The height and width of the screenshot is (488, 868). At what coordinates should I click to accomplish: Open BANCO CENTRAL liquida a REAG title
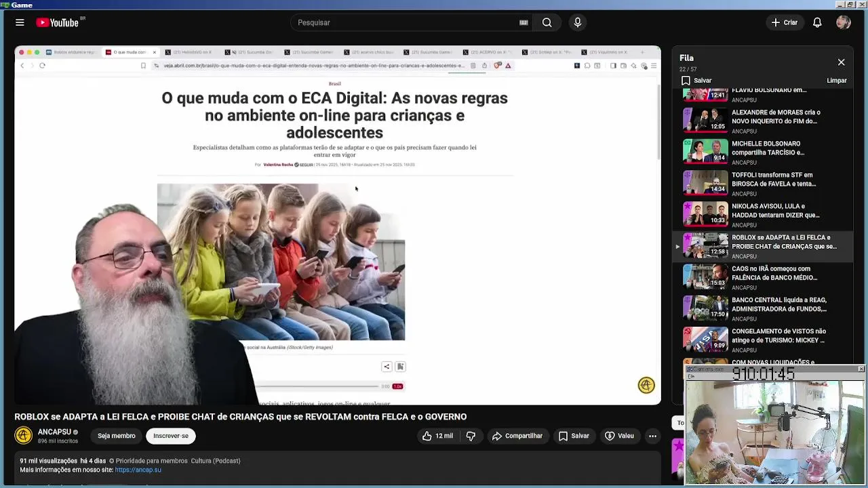coord(779,304)
